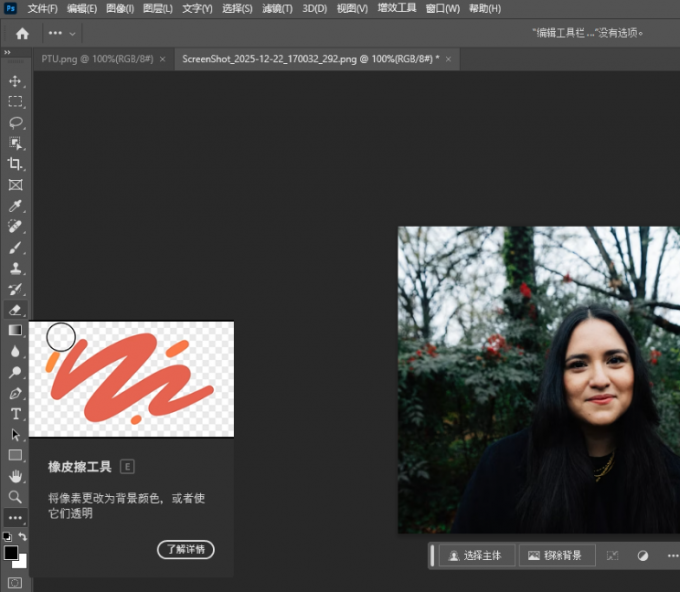Click the portrait photo on canvas
Viewport: 680px width, 592px height.
[x=539, y=379]
